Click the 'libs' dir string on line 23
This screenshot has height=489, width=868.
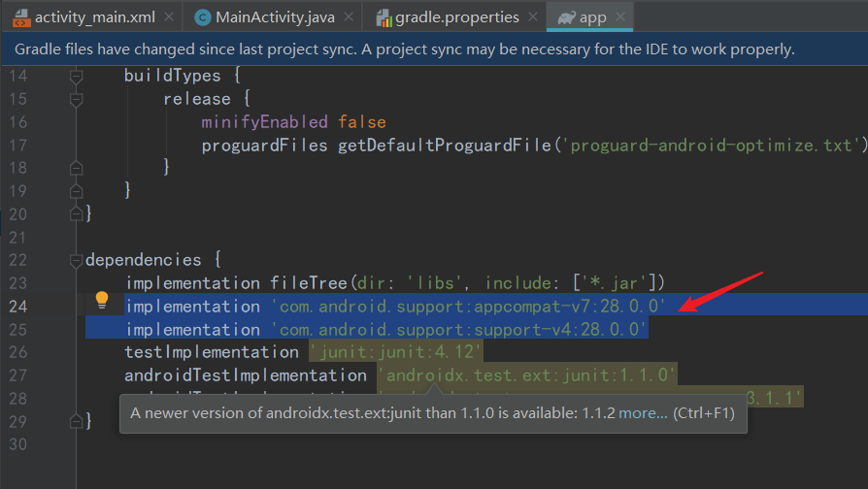click(x=435, y=283)
